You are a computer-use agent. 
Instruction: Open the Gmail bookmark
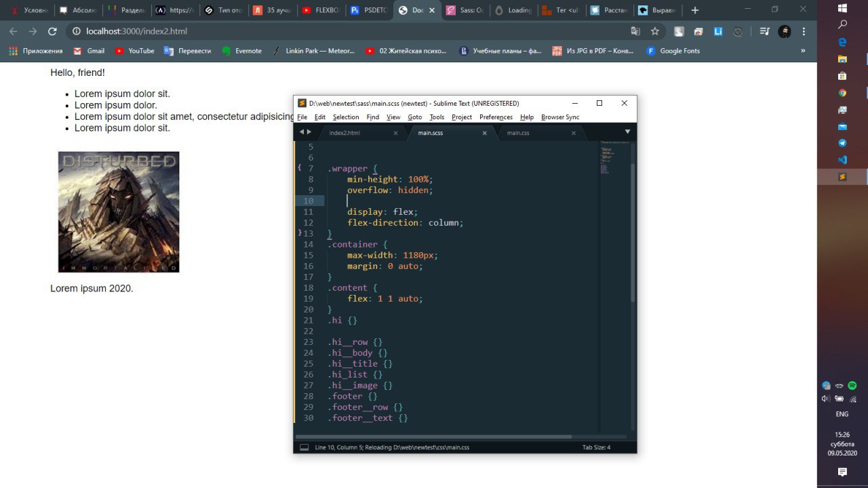coord(89,51)
